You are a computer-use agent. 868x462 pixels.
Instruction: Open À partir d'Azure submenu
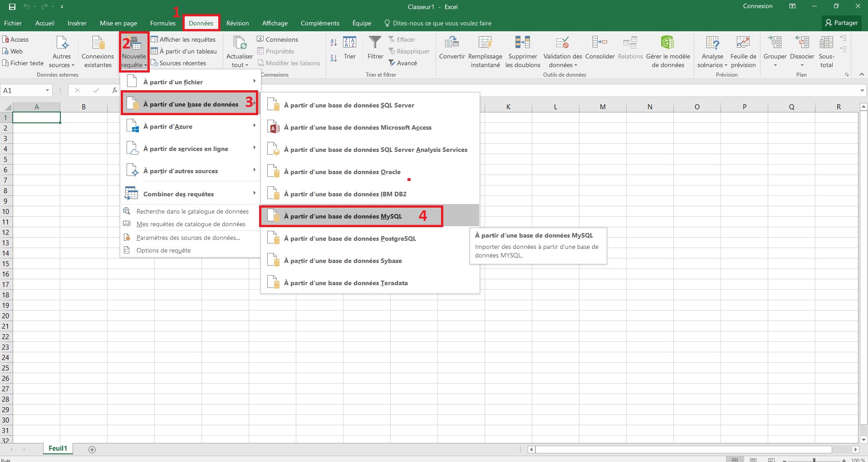pos(190,126)
